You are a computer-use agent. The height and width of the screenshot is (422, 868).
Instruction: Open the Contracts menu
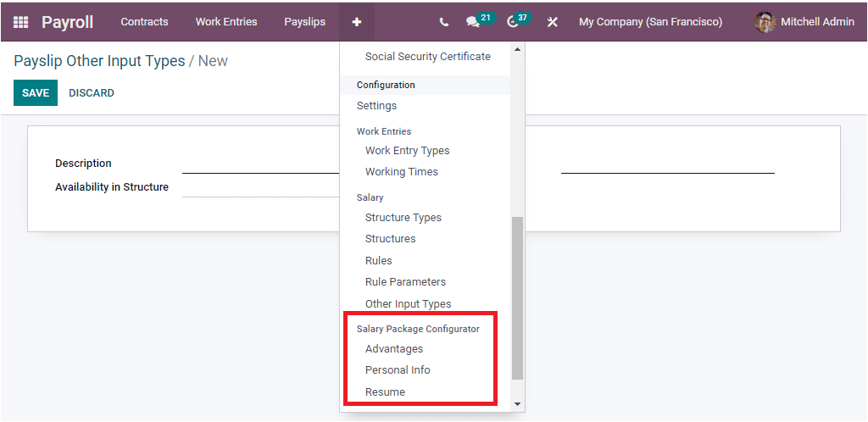click(x=144, y=22)
